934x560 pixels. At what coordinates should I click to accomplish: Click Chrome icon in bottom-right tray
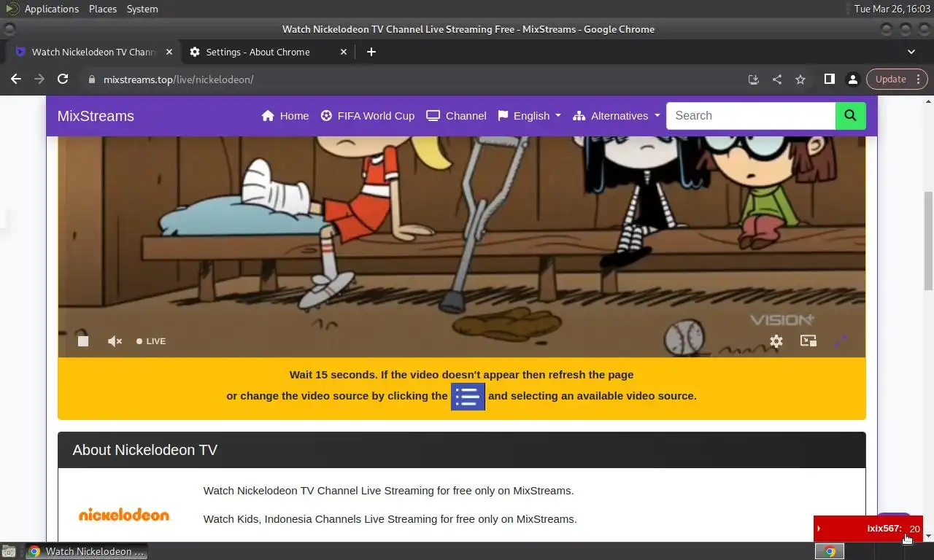[830, 551]
